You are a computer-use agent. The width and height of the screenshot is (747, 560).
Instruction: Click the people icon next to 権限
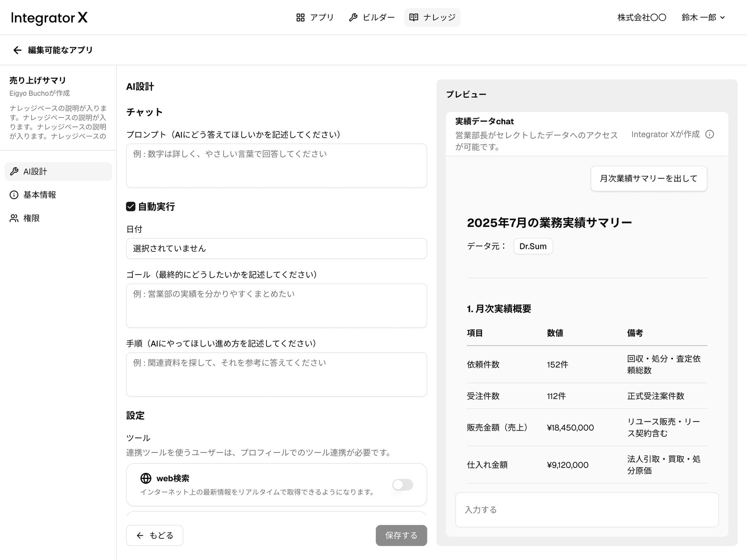[x=14, y=218]
